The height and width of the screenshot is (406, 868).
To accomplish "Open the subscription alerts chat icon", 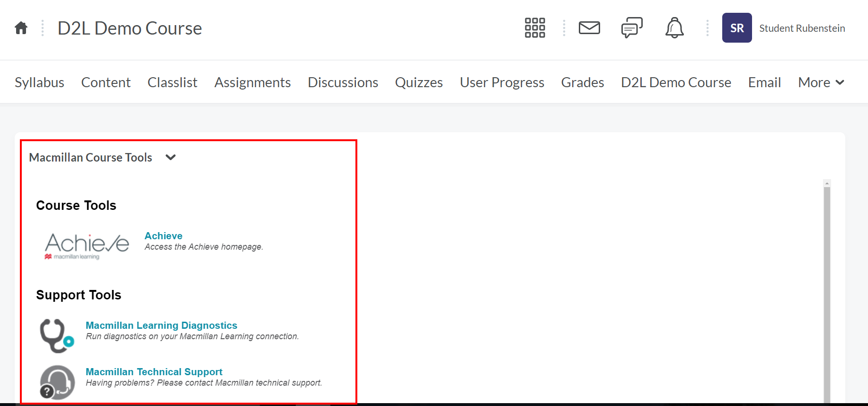I will tap(632, 28).
